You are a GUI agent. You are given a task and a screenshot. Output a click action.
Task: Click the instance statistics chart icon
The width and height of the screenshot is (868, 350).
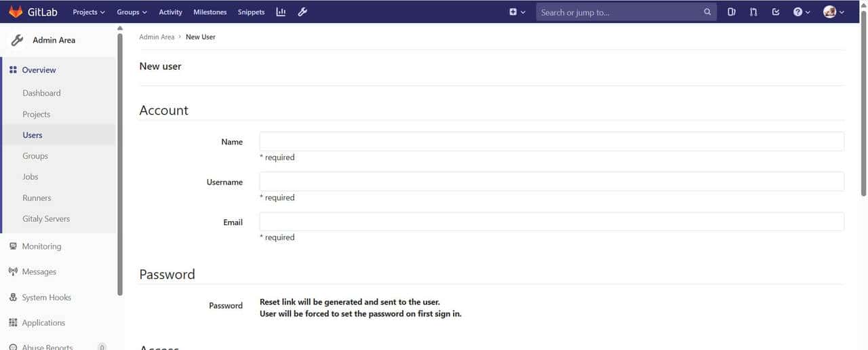pos(281,12)
